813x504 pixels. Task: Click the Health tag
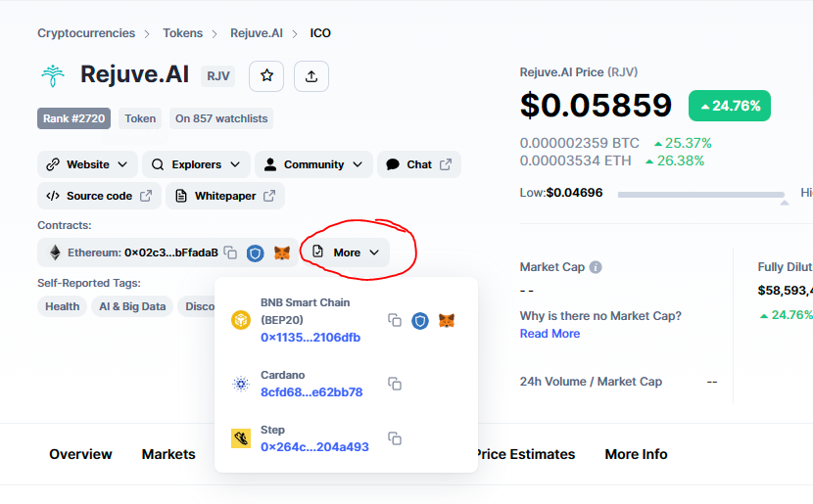point(63,306)
